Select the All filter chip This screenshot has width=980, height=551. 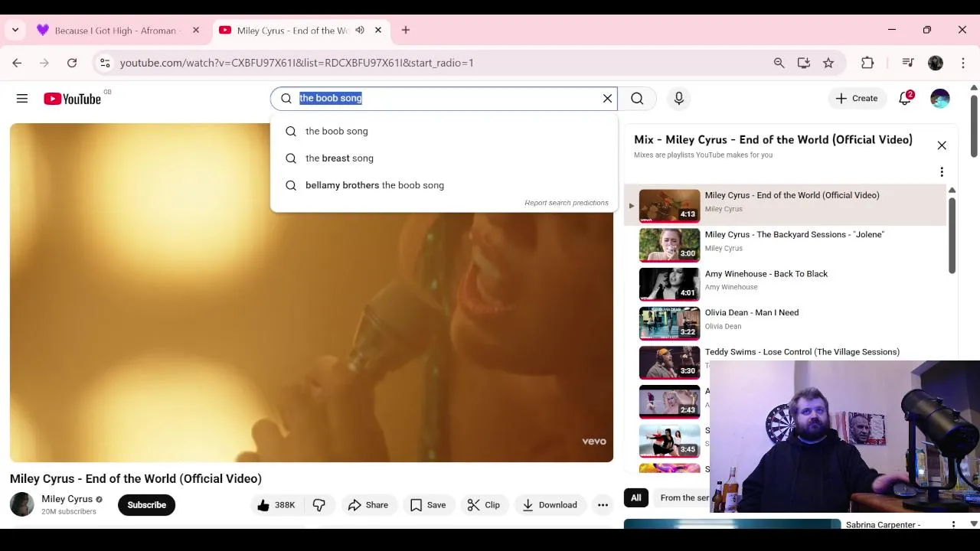click(x=635, y=497)
